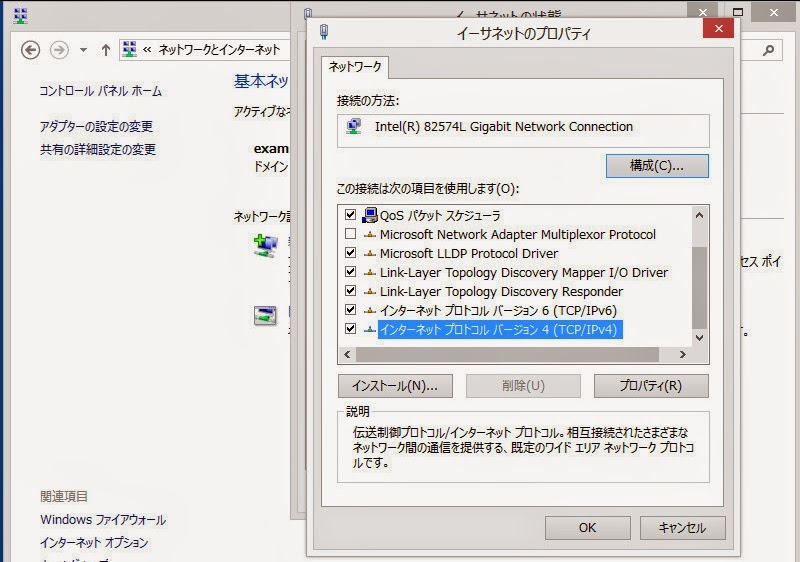Screen dimensions: 800x562
Task: Open Windows ファイアウォール link
Action: tap(103, 520)
